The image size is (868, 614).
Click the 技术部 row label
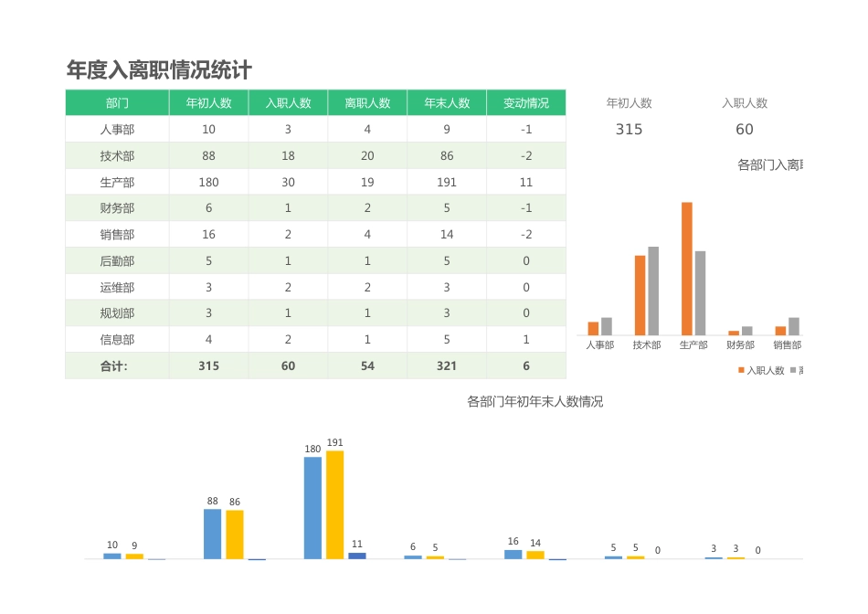(116, 155)
